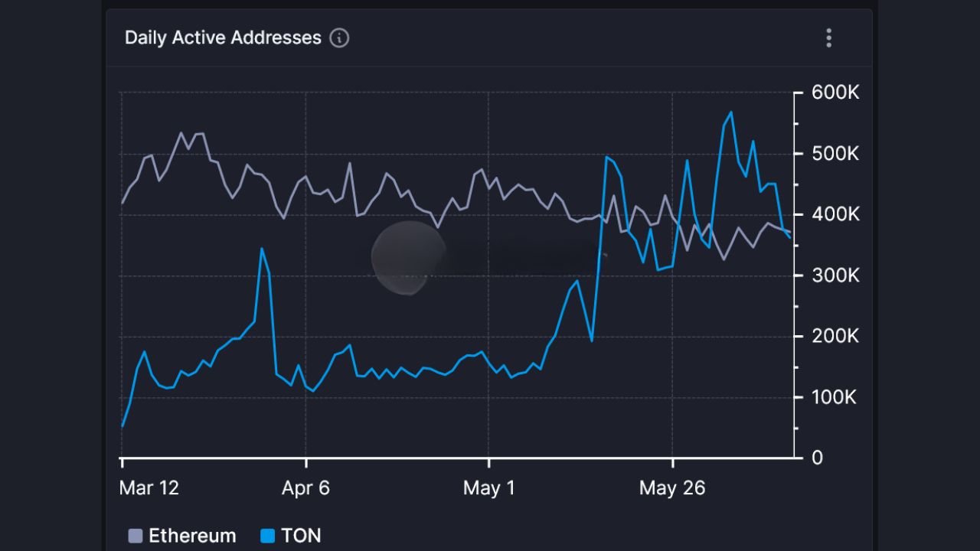This screenshot has height=551, width=980.
Task: Click the Daily Active Addresses title
Action: point(223,37)
